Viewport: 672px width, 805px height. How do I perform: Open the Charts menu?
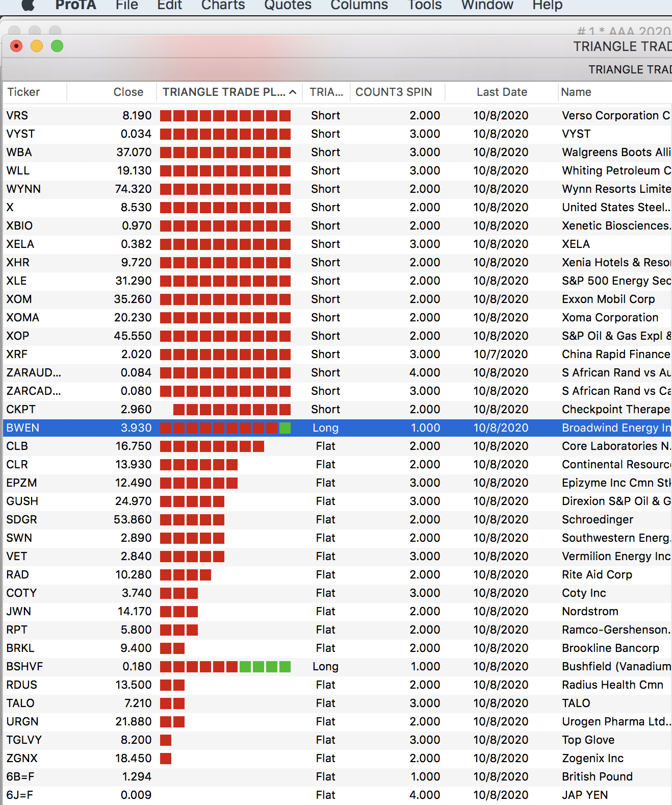click(x=223, y=5)
